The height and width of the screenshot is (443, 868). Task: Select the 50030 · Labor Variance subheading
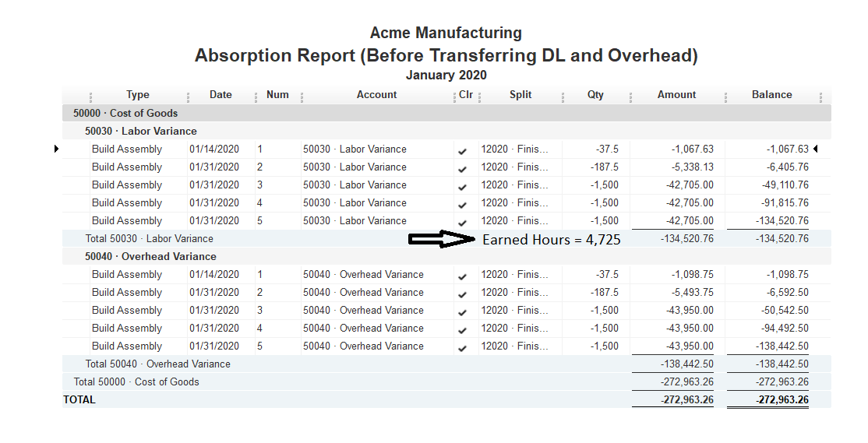(x=140, y=131)
